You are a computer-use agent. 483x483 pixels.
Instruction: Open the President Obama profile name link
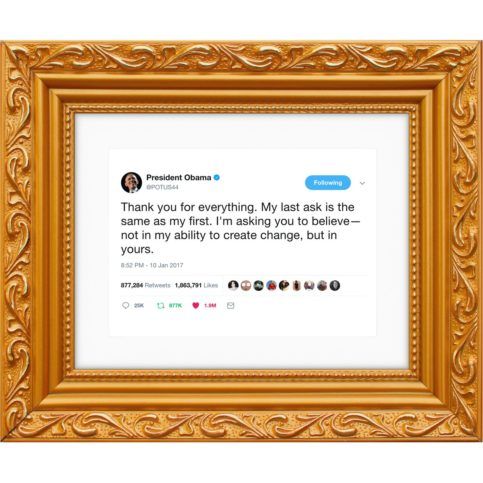[179, 177]
